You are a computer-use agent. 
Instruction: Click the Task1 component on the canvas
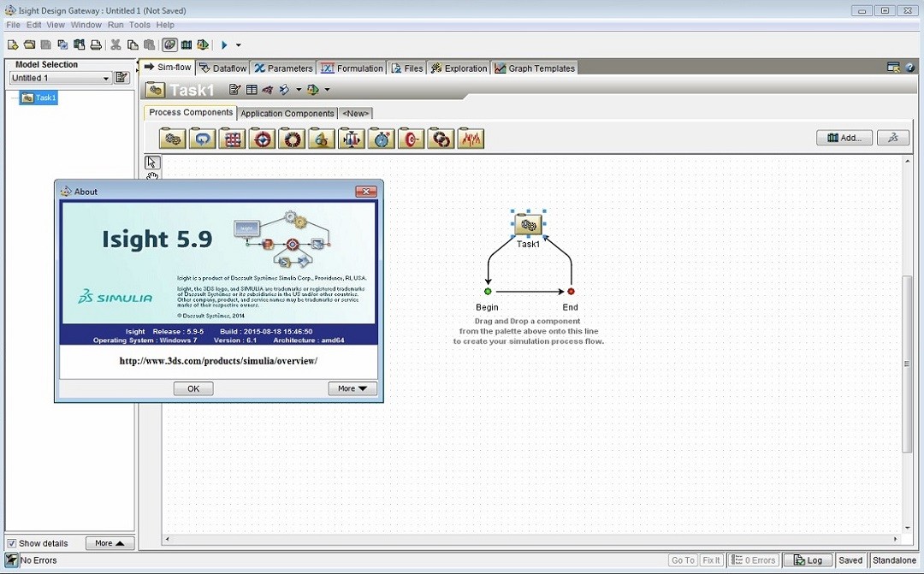coord(529,225)
